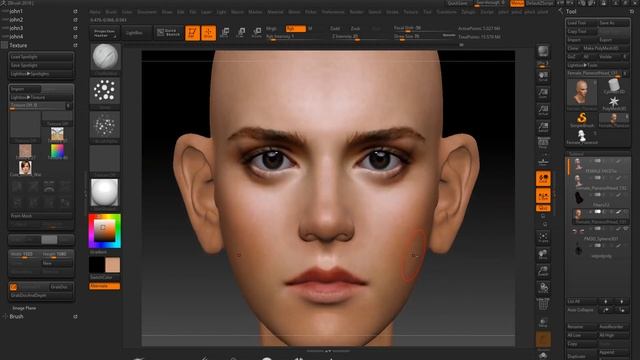
Task: Select the Cylinder3D tool thumbnail
Action: pos(614,87)
